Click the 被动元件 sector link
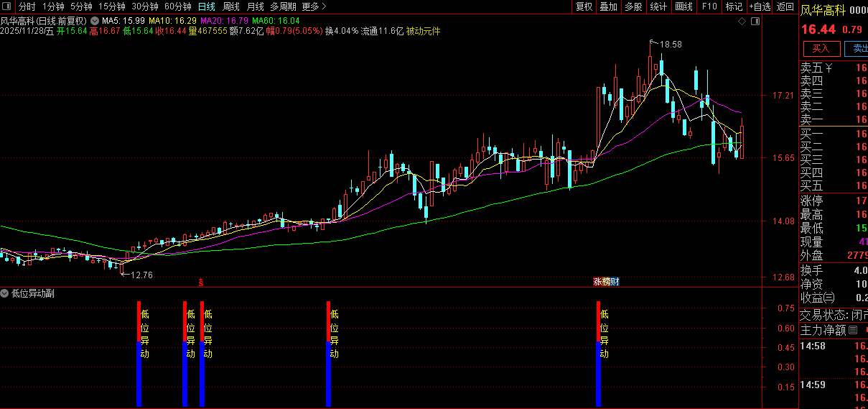 point(424,31)
